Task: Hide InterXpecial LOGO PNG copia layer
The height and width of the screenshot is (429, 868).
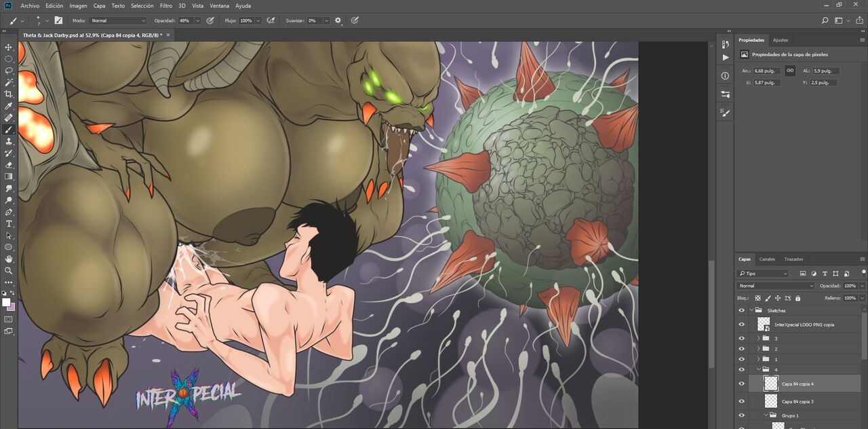Action: click(x=741, y=324)
